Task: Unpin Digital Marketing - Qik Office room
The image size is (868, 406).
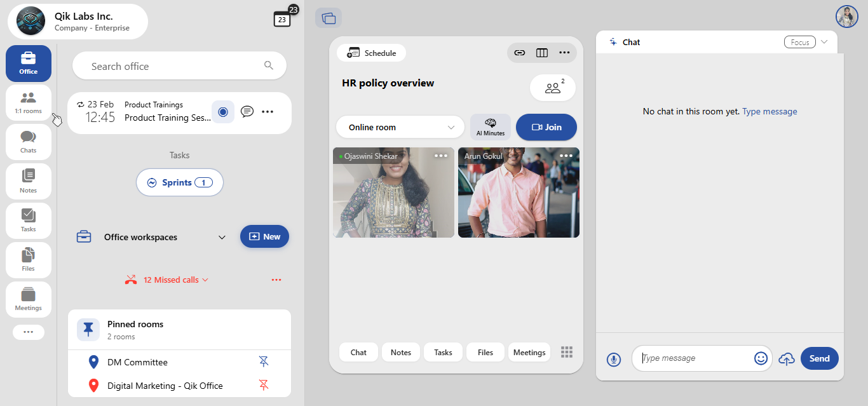Action: [264, 385]
